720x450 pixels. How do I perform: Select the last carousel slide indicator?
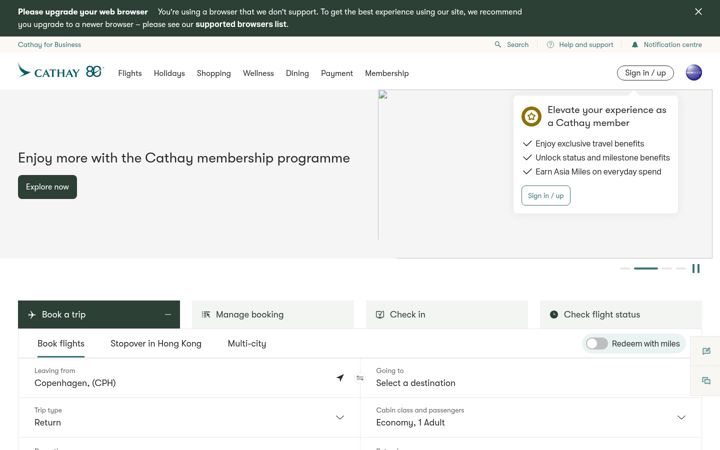(x=681, y=268)
